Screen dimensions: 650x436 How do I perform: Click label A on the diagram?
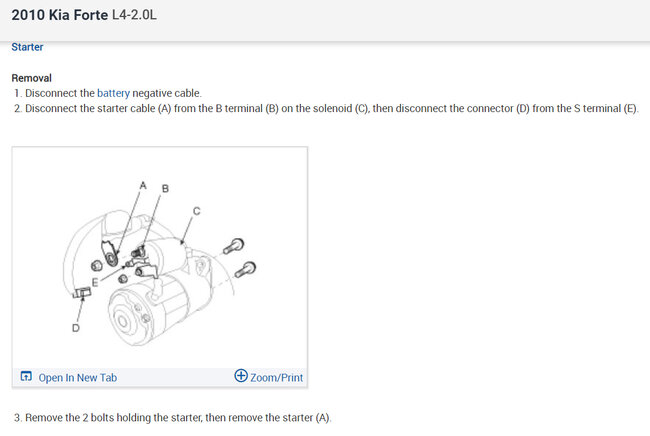coord(143,185)
